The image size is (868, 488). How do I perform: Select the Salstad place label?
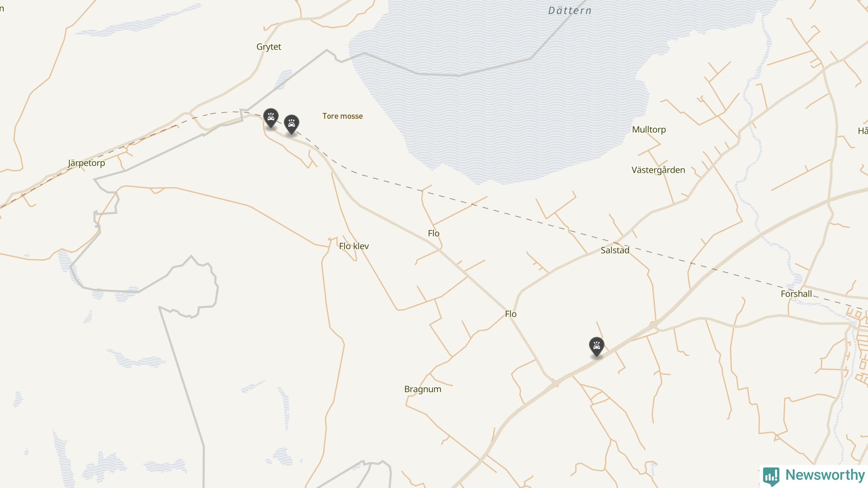click(x=615, y=250)
